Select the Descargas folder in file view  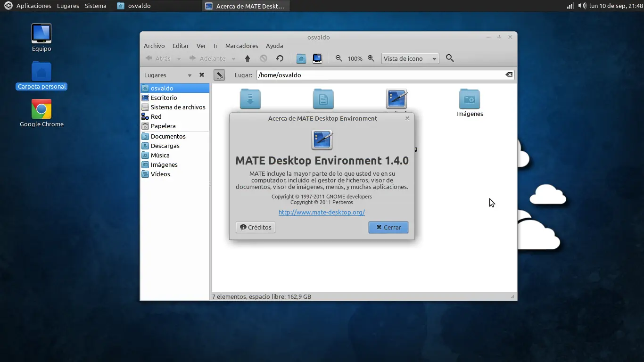250,99
